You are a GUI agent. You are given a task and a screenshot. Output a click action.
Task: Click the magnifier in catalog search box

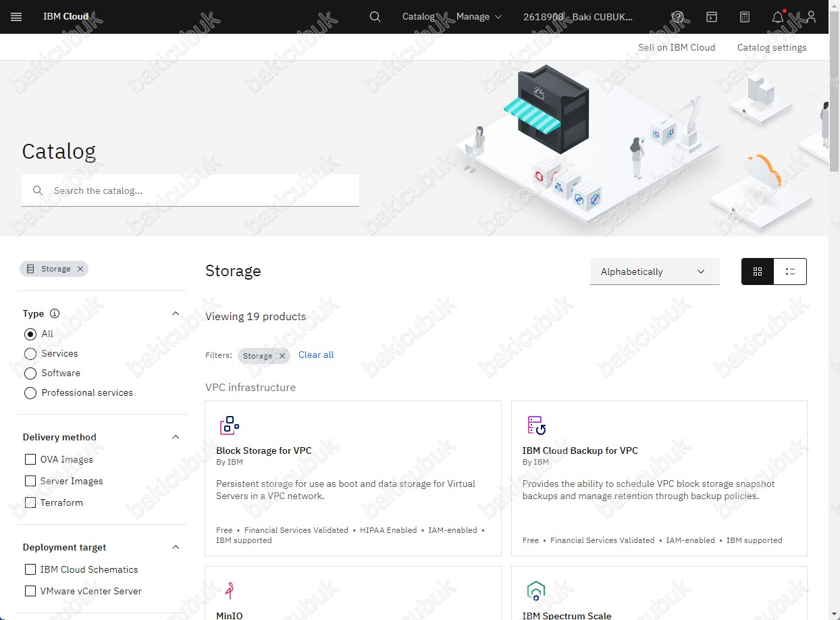pos(38,190)
